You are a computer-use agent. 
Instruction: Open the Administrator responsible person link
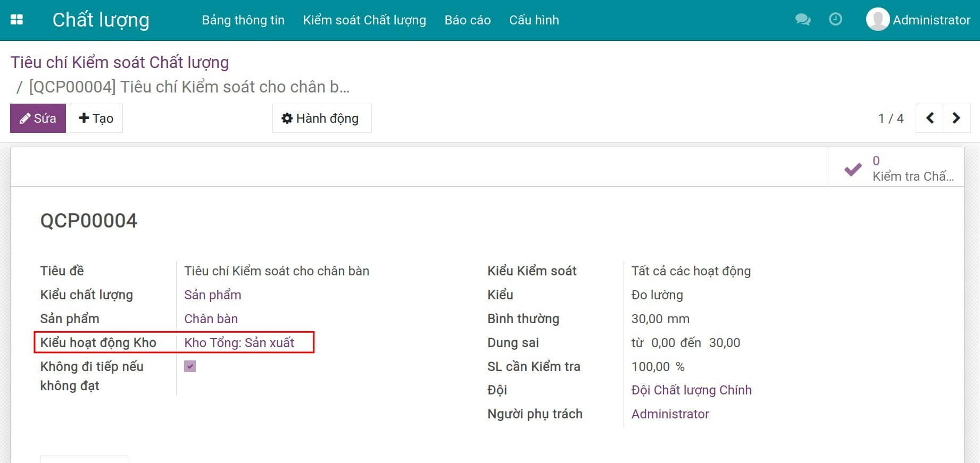[670, 414]
